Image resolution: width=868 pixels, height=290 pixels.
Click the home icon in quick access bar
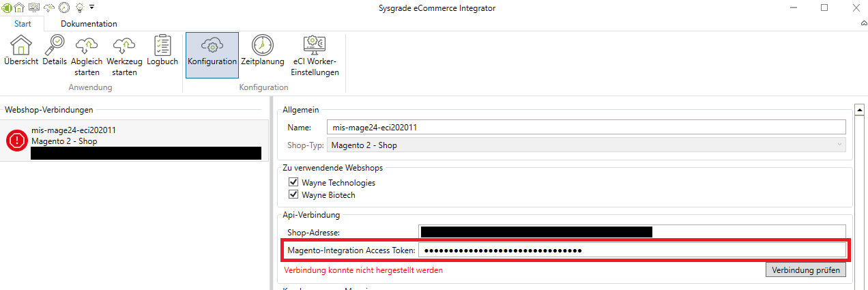pos(20,8)
